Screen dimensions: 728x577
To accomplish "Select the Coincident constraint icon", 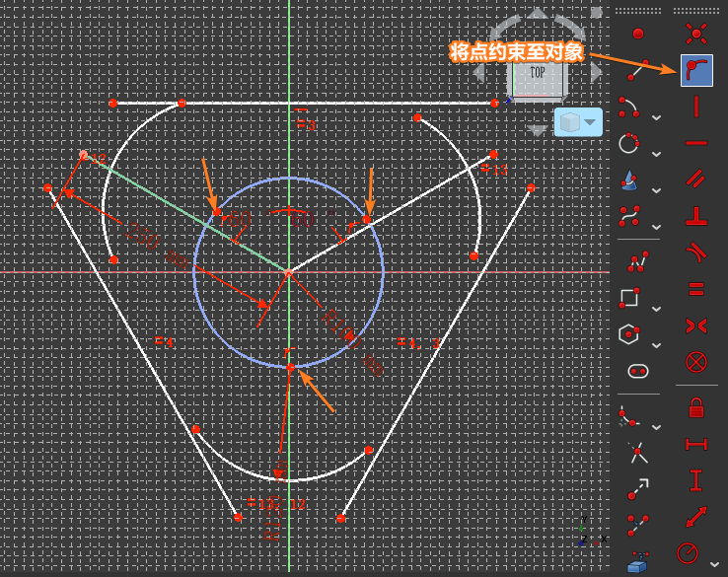I will click(696, 34).
